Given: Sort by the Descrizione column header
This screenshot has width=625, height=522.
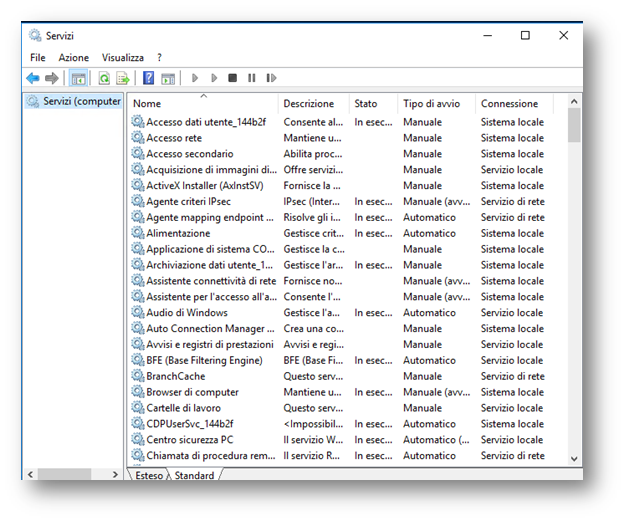Looking at the screenshot, I should (314, 104).
